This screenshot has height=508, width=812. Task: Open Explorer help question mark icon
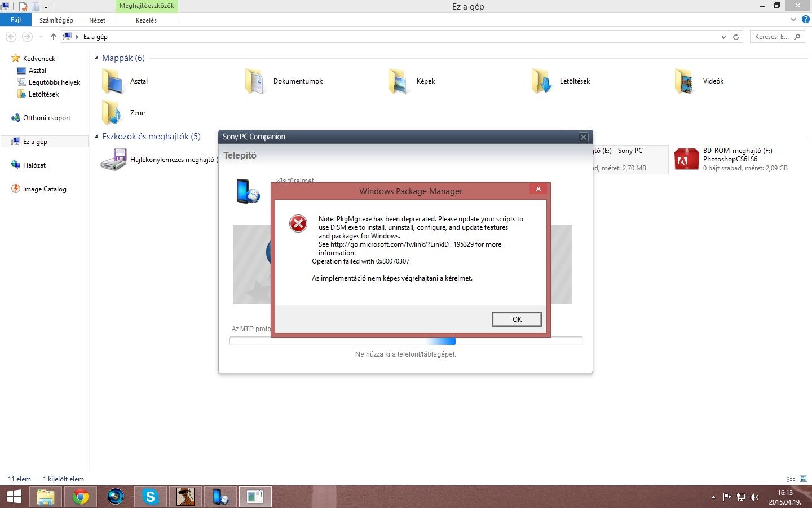coord(806,19)
